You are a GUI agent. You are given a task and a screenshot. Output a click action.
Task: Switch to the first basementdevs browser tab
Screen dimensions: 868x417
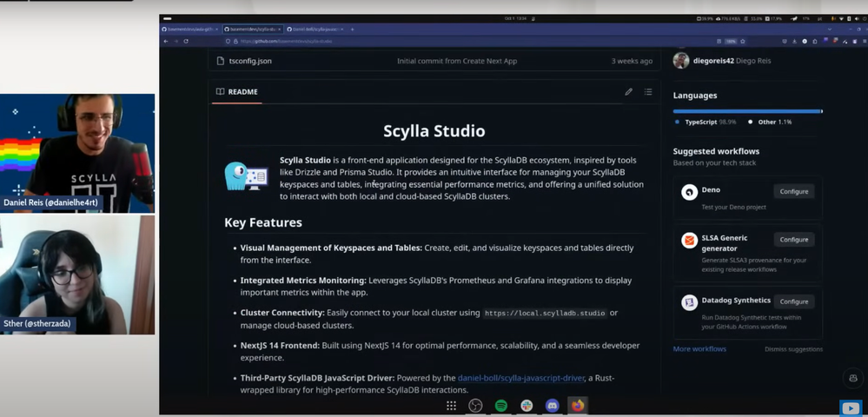point(190,29)
